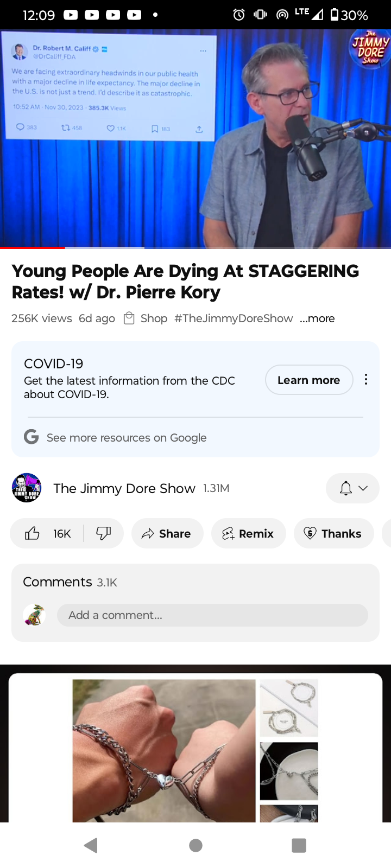Viewport: 391px width, 868px height.
Task: Tap the Share arrow button
Action: pos(167,533)
